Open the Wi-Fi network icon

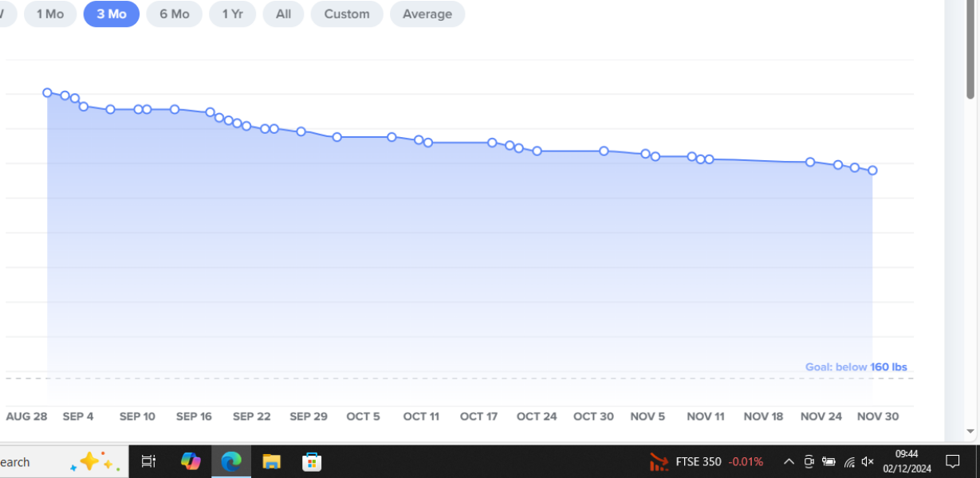click(849, 461)
